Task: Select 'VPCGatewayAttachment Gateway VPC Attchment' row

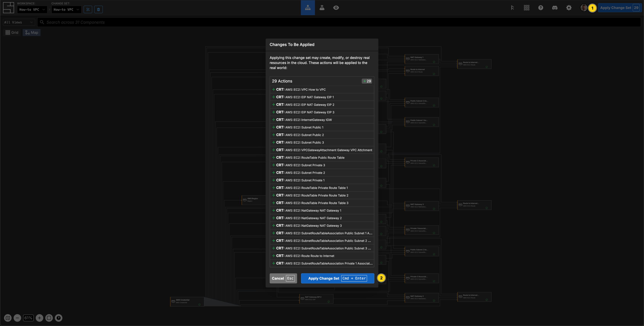Action: click(x=322, y=150)
